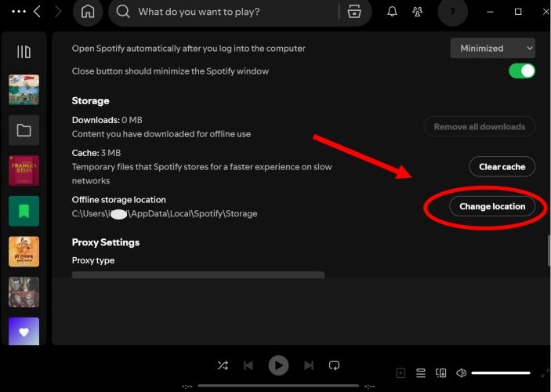Open the notifications bell
Screen dimensions: 551x392
(x=392, y=12)
